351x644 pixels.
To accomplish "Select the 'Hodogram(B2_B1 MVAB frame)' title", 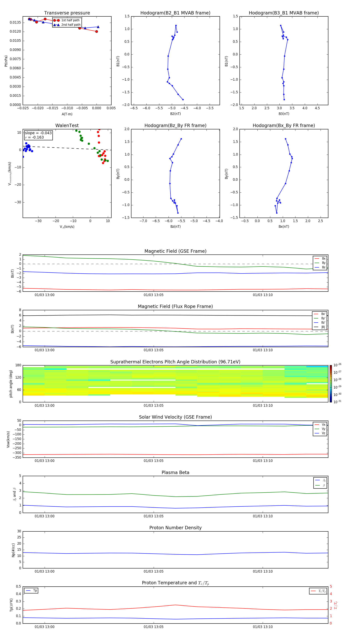I will 175,13.
